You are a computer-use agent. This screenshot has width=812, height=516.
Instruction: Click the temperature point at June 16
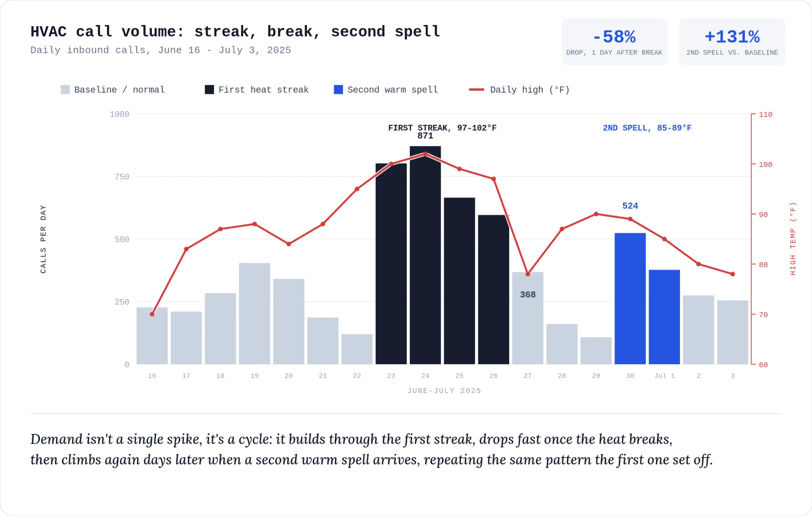(x=152, y=314)
